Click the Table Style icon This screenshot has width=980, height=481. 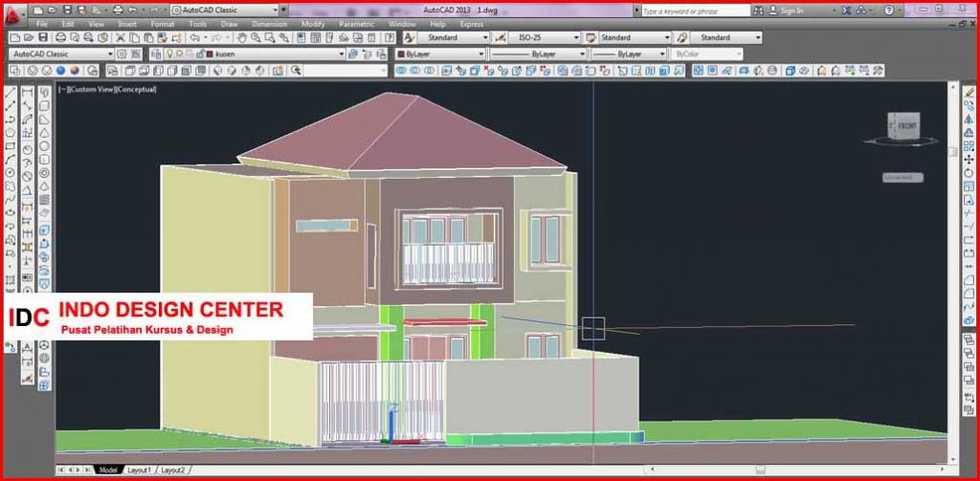[590, 37]
